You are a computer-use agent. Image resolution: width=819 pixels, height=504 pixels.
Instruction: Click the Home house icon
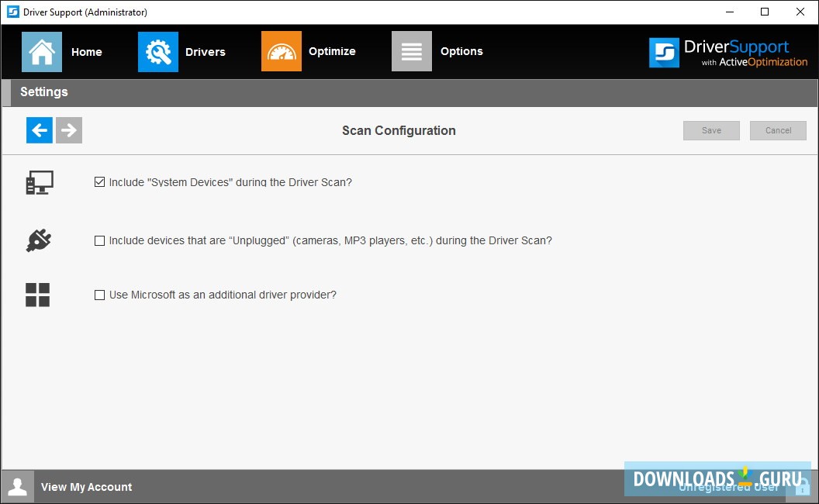coord(42,52)
